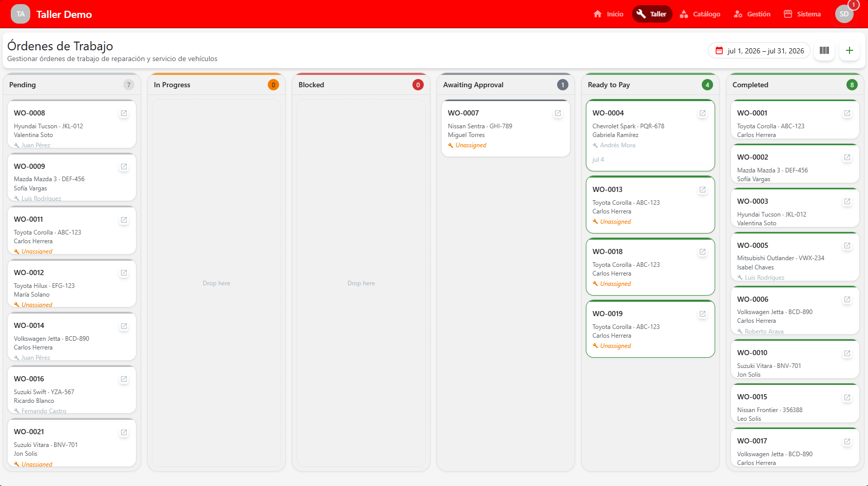The image size is (868, 486).
Task: Open the Sistema navigation menu
Action: pos(802,14)
